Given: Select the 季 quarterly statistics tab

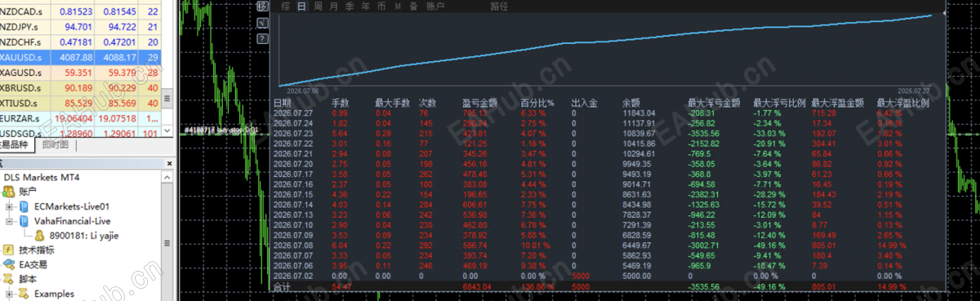Looking at the screenshot, I should pyautogui.click(x=350, y=6).
